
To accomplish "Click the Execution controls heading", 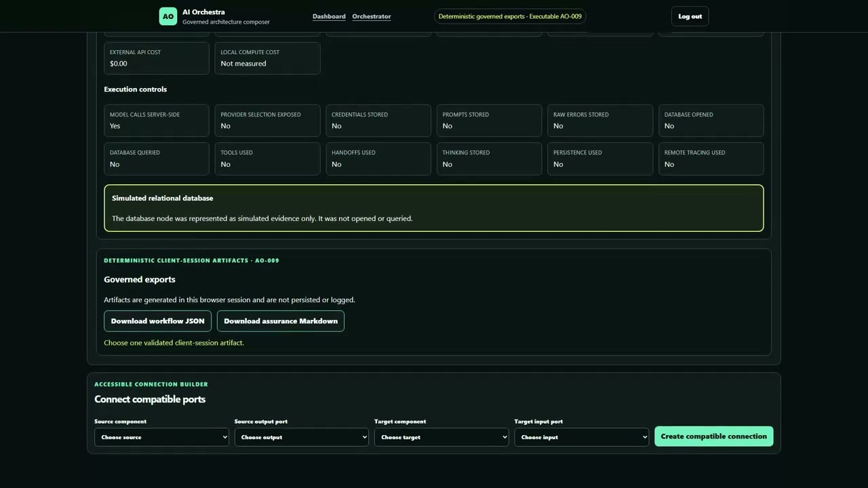I will point(135,89).
